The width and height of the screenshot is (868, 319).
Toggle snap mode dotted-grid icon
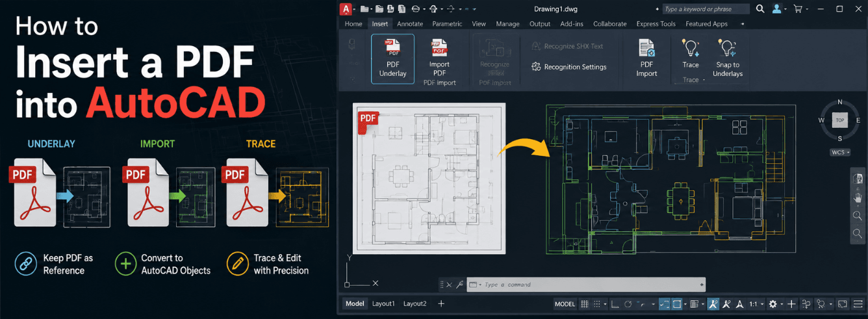(597, 304)
